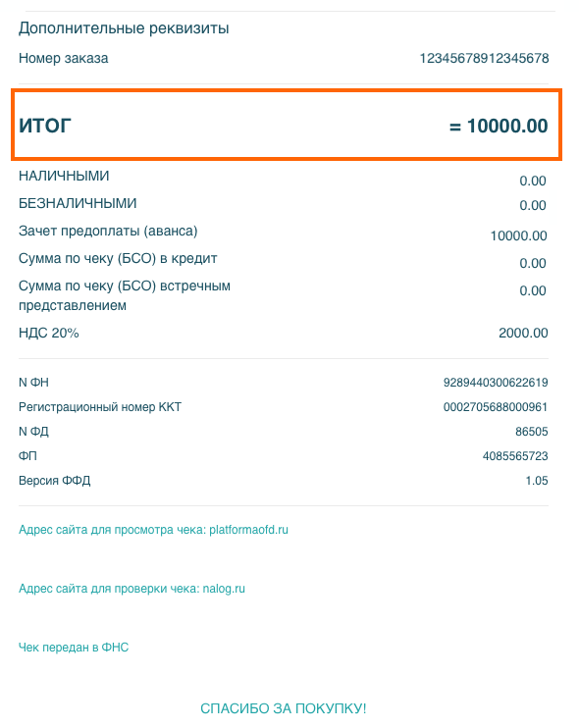
Task: Click the KKT registration number 0002705688000961
Action: click(x=496, y=407)
